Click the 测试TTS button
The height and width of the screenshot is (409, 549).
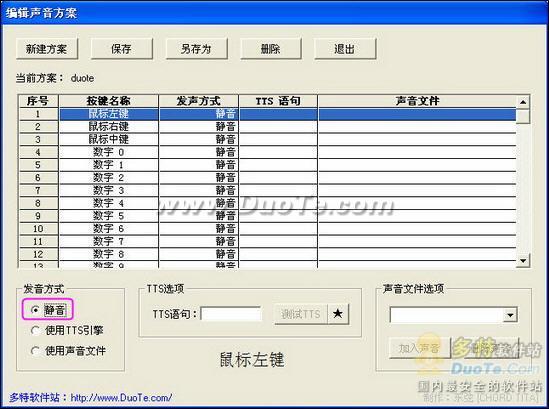[301, 314]
